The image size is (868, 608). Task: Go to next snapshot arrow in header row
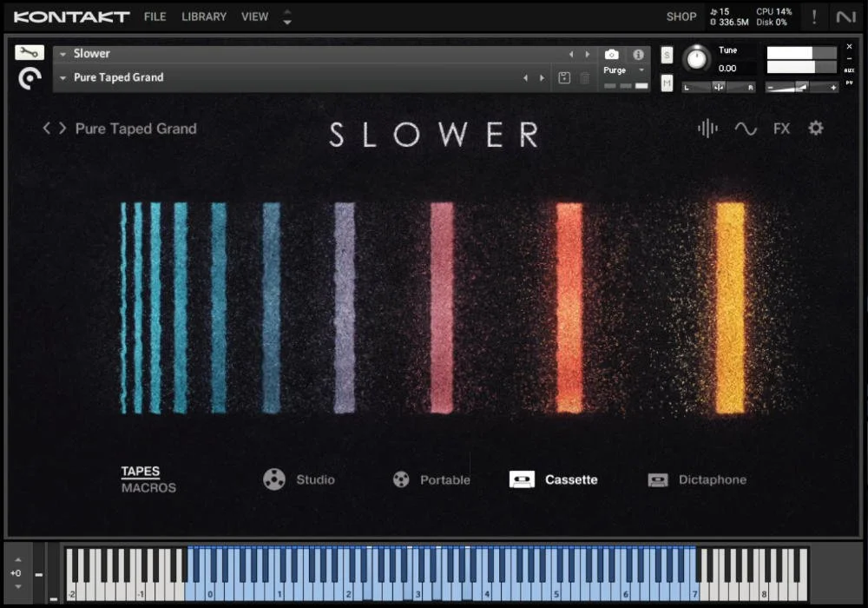tap(542, 78)
